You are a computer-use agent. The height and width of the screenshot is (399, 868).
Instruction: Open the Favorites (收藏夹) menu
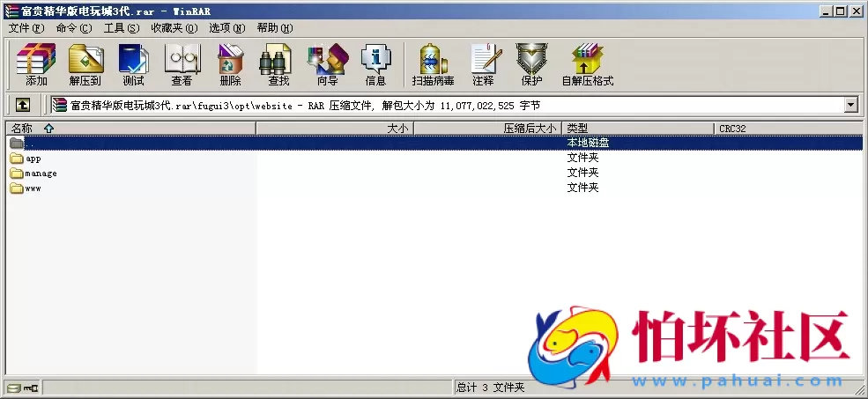(174, 27)
